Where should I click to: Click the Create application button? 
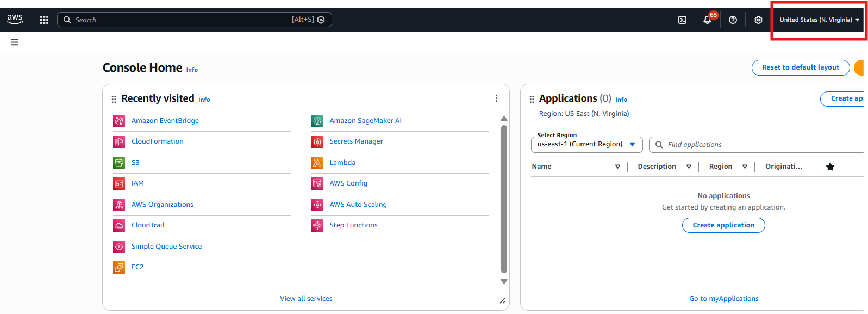coord(723,225)
